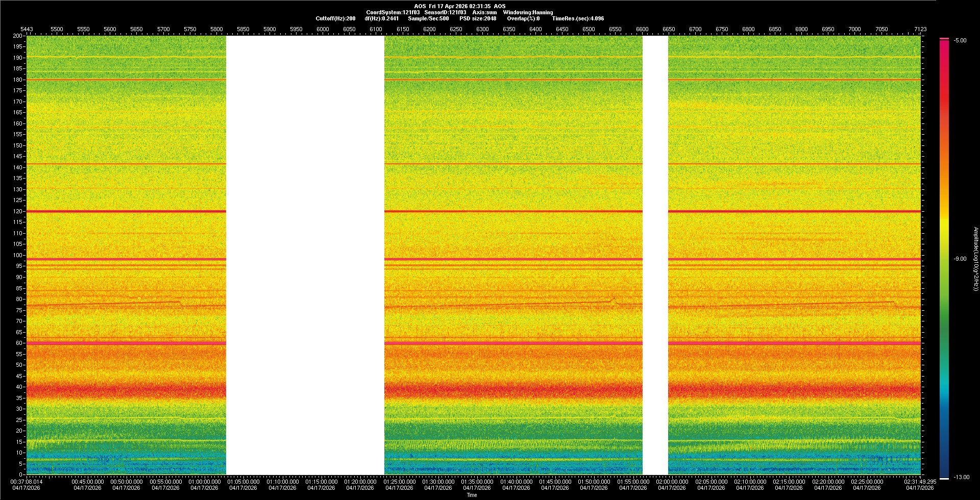Click the PSD size:2048 parameter text
The image size is (980, 500).
(x=478, y=18)
